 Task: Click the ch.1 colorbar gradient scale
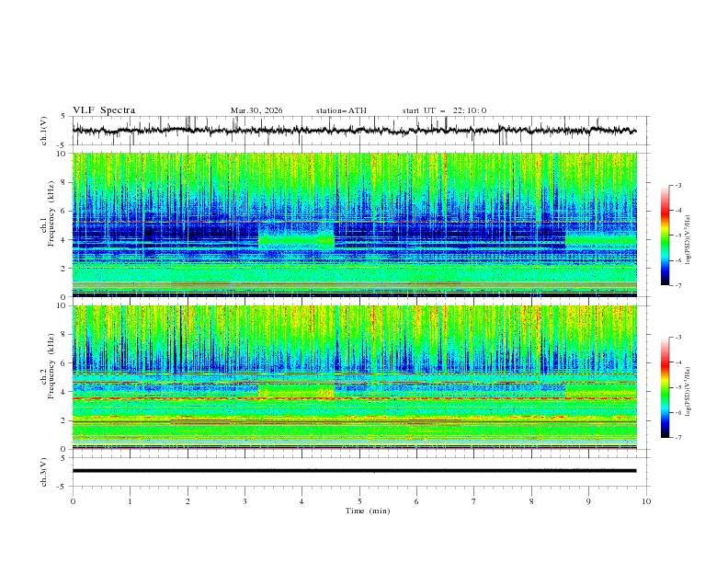(x=665, y=236)
